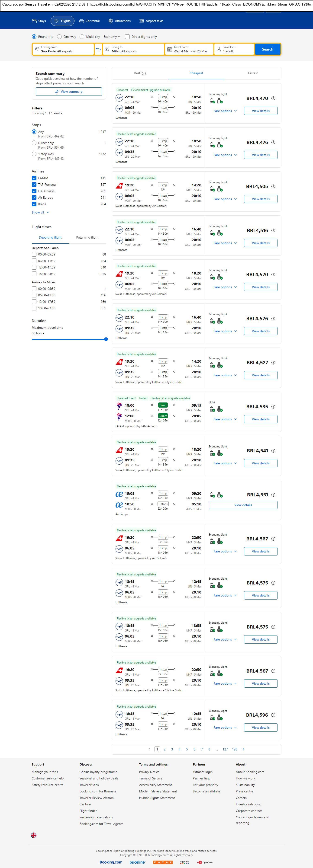Image resolution: width=313 pixels, height=868 pixels.
Task: Select the One way radio button
Action: point(60,37)
